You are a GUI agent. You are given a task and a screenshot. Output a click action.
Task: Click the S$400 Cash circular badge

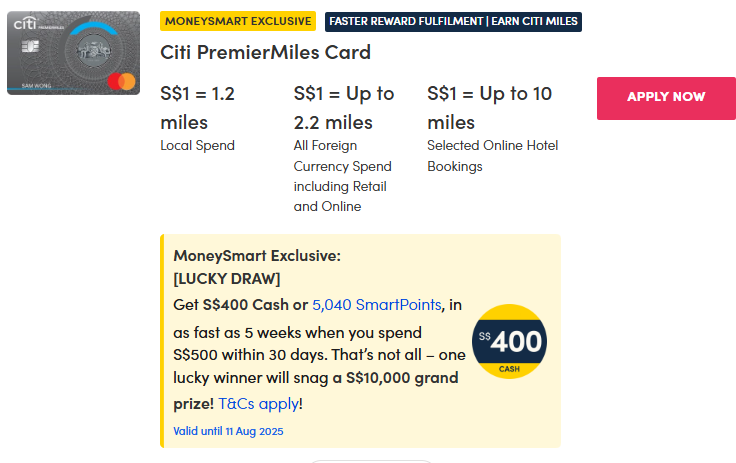[x=509, y=341]
